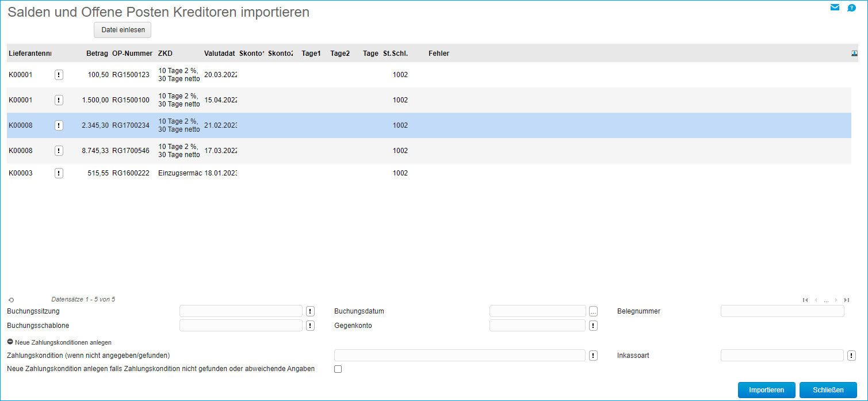Open the Inkassoart lookup selector
This screenshot has width=868, height=401.
pos(851,356)
